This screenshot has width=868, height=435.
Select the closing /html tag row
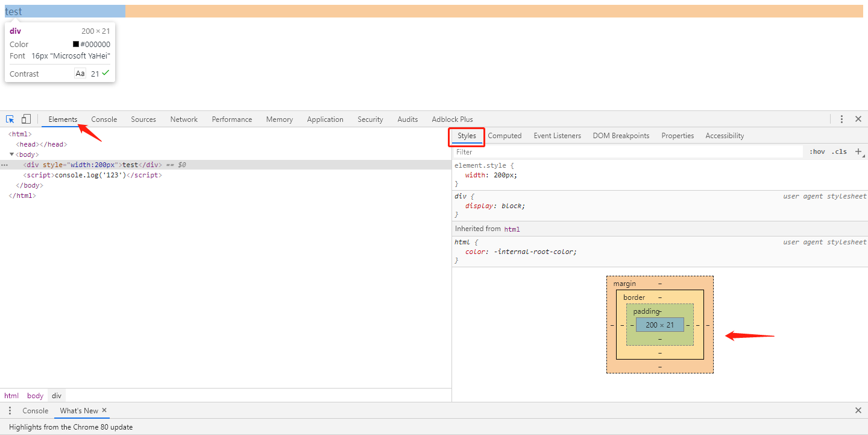coord(22,195)
